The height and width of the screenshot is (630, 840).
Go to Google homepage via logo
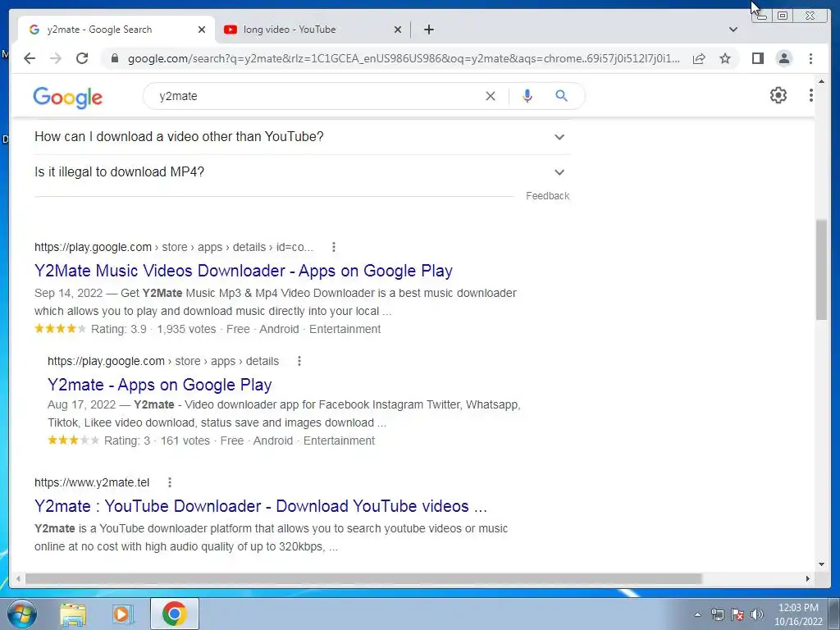pos(67,97)
